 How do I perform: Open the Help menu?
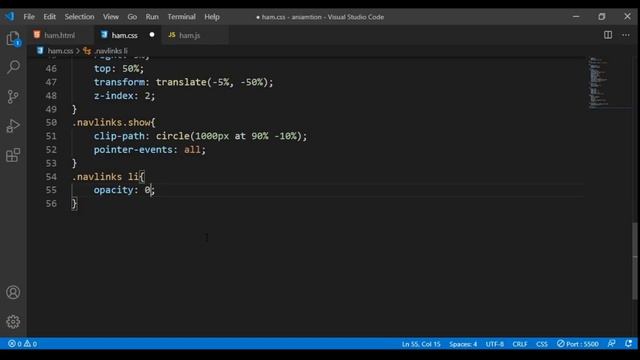[212, 17]
